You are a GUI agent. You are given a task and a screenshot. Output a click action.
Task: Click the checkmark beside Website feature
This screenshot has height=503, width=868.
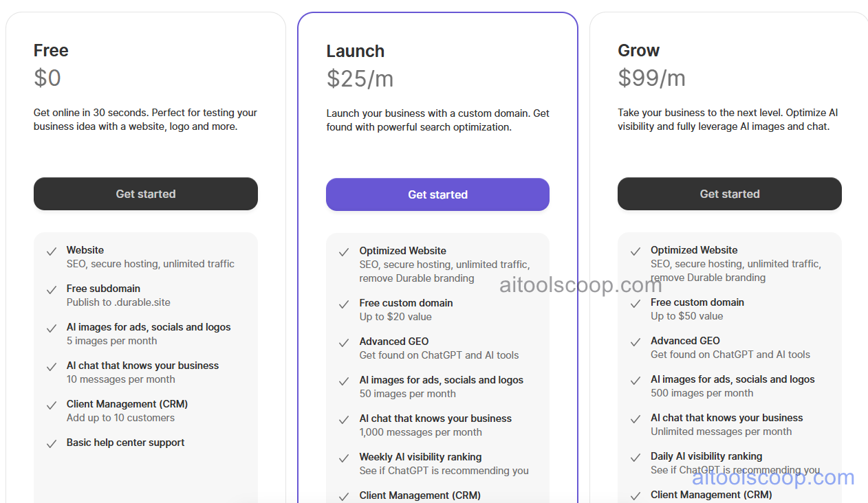tap(51, 250)
